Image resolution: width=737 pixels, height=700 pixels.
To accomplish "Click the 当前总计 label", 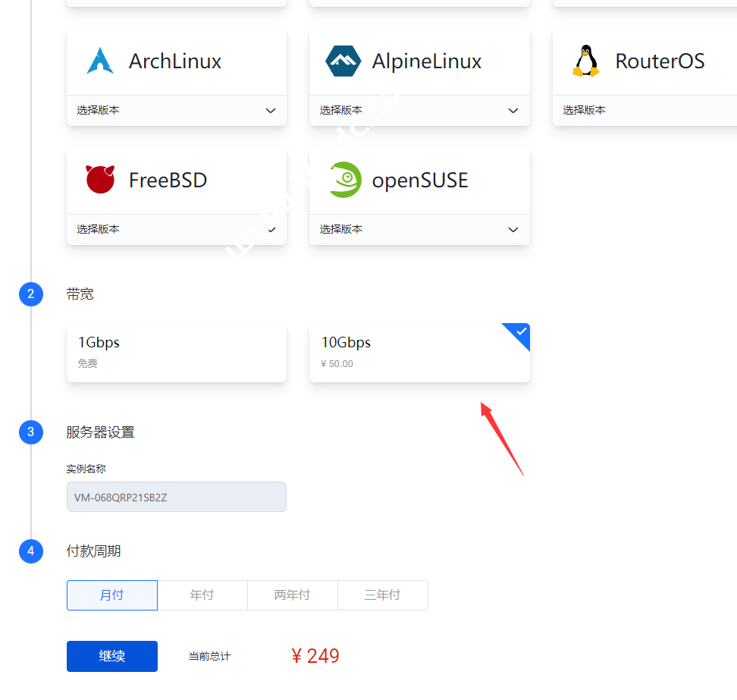I will [209, 656].
